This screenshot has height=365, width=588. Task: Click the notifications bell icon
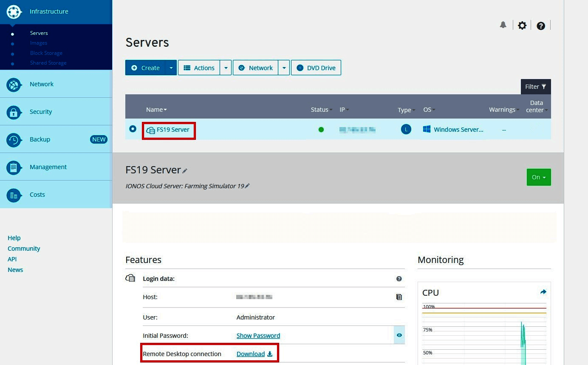click(x=503, y=25)
